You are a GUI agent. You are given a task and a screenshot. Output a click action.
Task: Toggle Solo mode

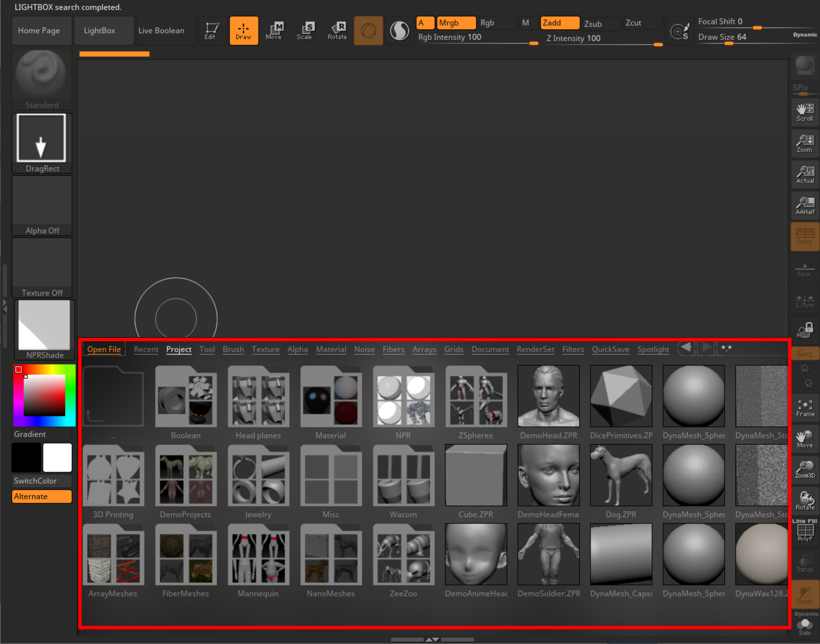pyautogui.click(x=805, y=625)
